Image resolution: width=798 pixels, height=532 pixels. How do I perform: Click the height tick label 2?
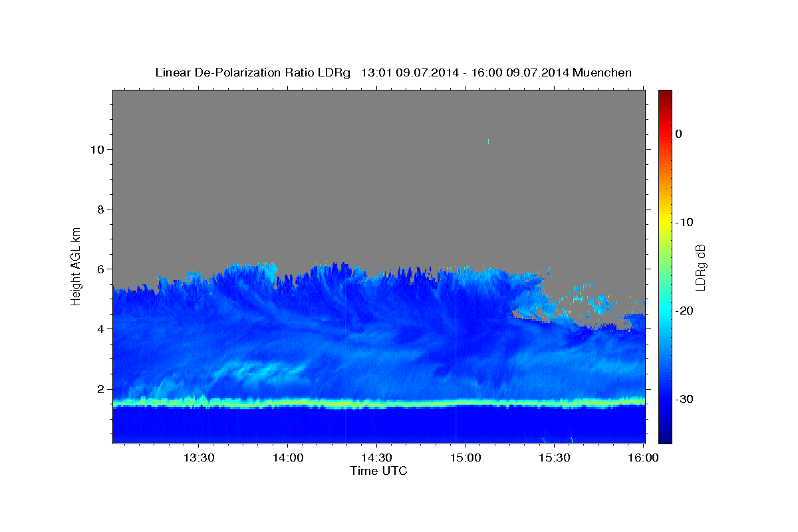(x=100, y=389)
